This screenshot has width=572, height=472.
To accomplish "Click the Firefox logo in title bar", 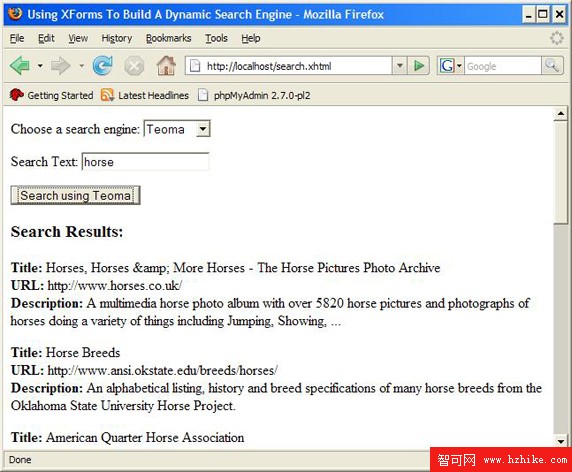I will (15, 14).
